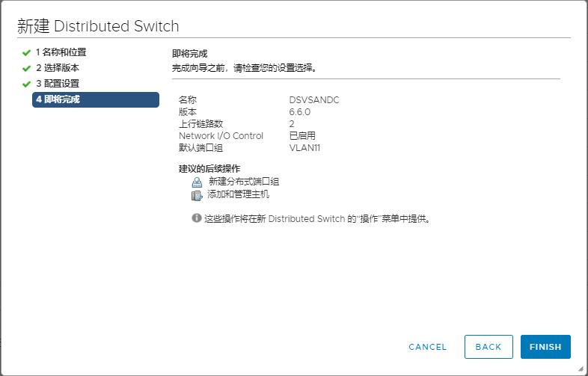Image resolution: width=588 pixels, height=376 pixels.
Task: Click the version value 6.6.0
Action: pyautogui.click(x=300, y=112)
